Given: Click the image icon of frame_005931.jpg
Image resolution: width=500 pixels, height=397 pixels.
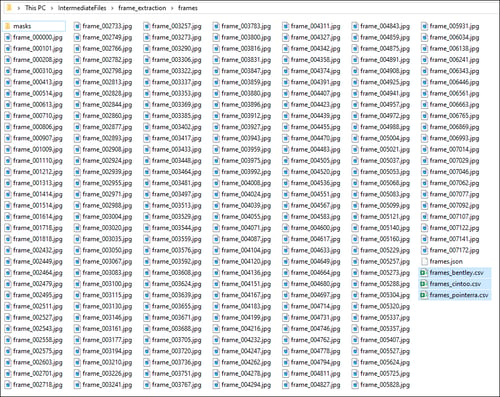Looking at the screenshot, I should (424, 26).
